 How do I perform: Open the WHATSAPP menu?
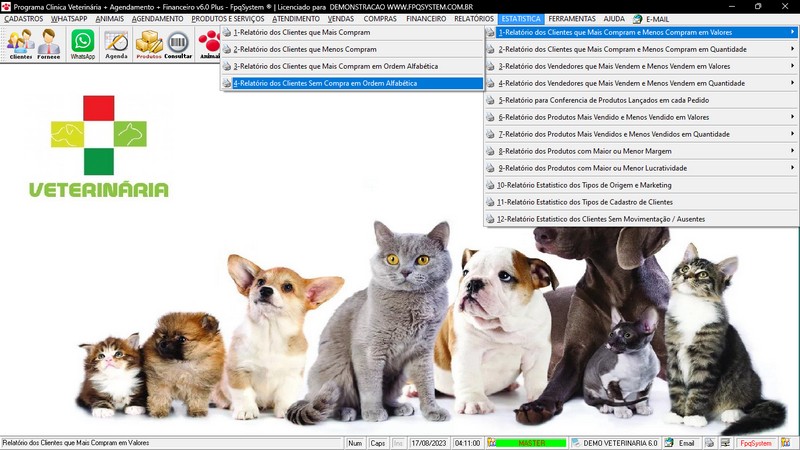point(69,19)
